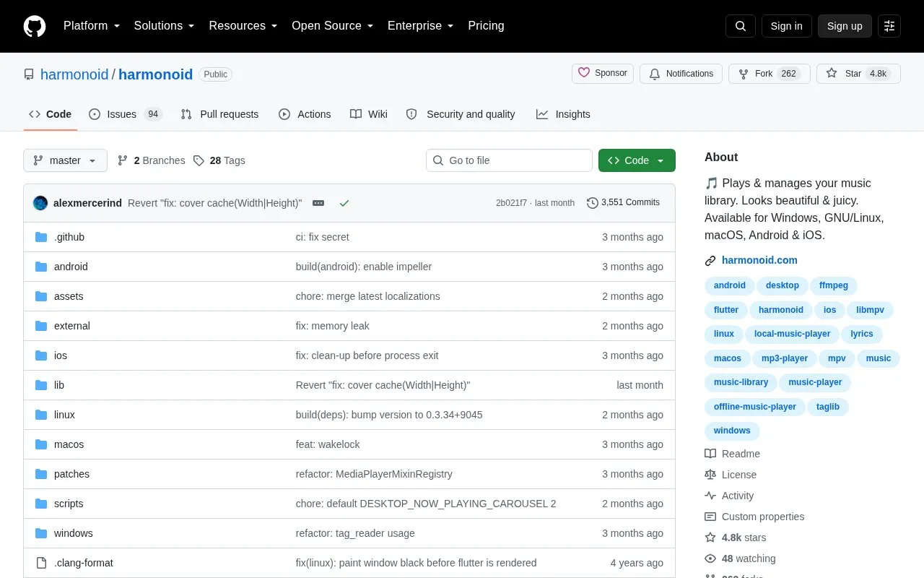Click the .clang-format file icon
Screen dimensions: 924x578
click(x=41, y=563)
